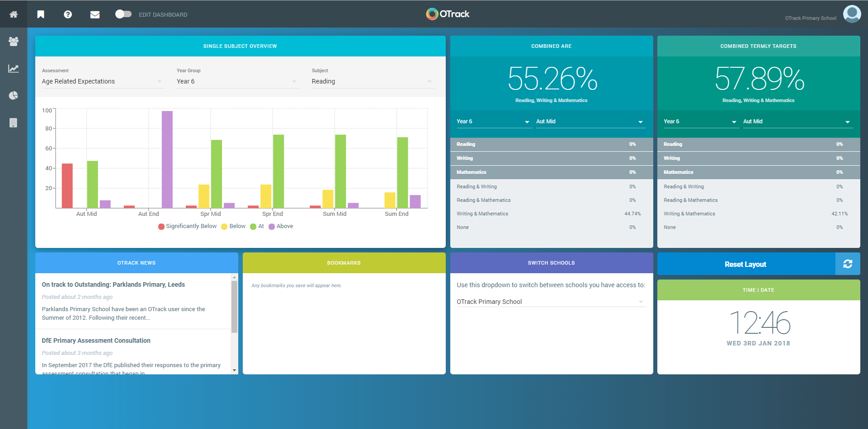Viewport: 868px width, 429px height.
Task: Open the building school sidebar icon
Action: tap(14, 123)
